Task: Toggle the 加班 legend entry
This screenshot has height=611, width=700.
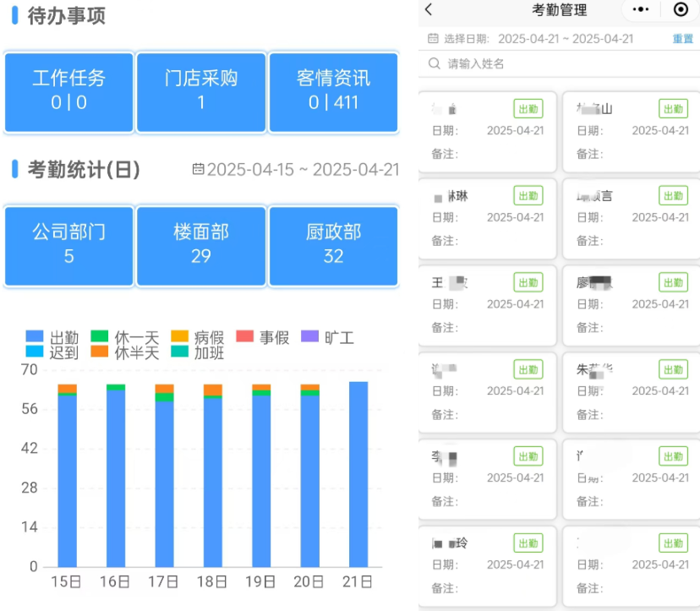Action: pos(197,352)
